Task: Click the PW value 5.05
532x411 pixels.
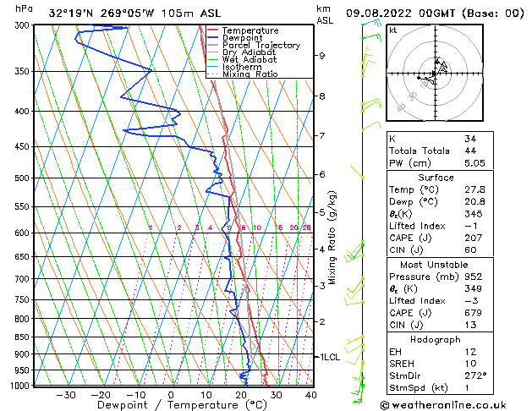Action: 474,163
